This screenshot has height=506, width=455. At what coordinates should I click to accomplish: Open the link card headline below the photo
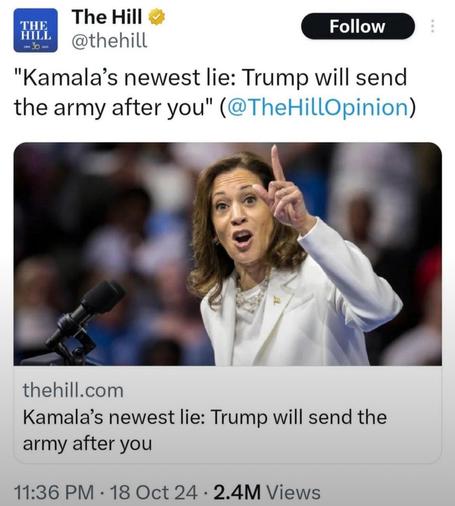point(205,430)
